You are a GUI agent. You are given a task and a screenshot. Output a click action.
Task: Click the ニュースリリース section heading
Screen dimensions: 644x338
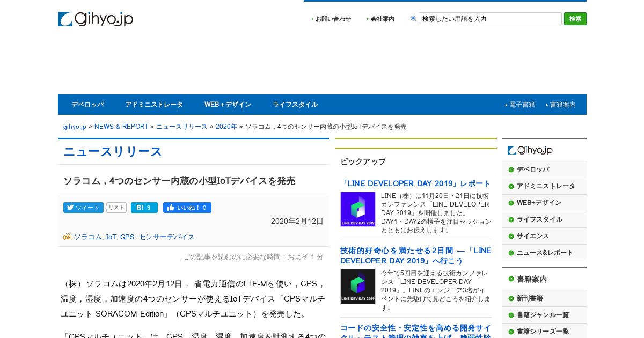pyautogui.click(x=113, y=152)
